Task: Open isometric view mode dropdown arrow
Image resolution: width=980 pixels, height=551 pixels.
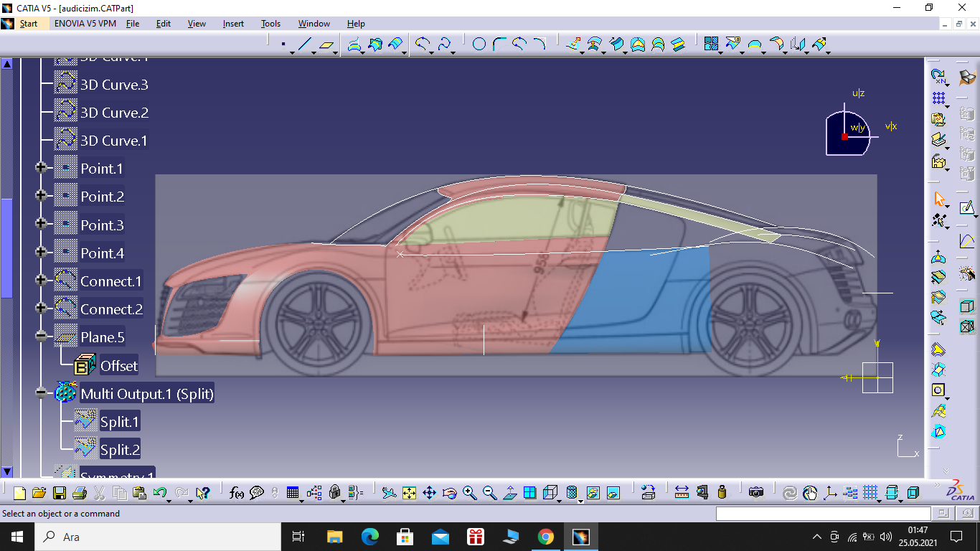Action: point(559,500)
